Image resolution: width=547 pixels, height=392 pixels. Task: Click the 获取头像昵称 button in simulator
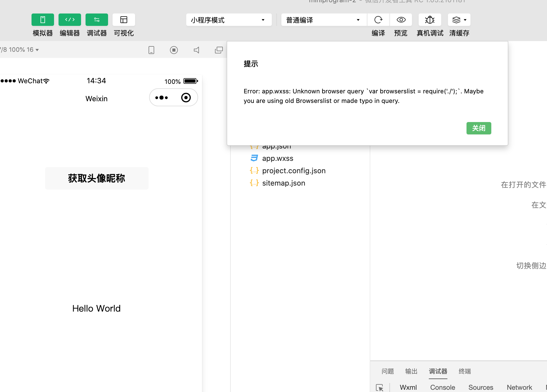point(97,178)
